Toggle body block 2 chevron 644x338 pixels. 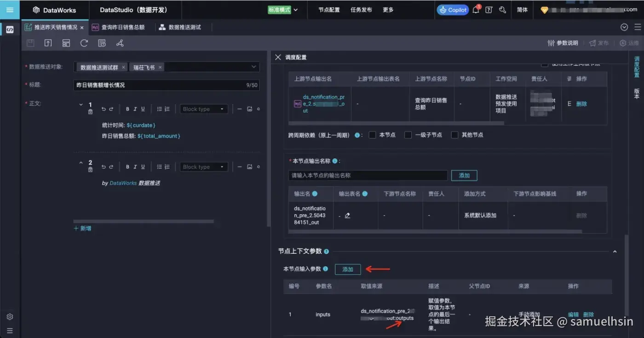(81, 163)
